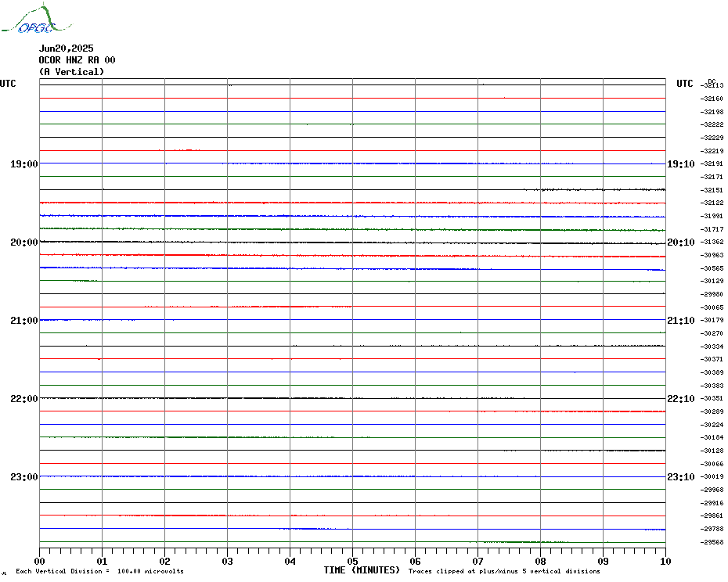Click the 23:10 time label
The height and width of the screenshot is (582, 728).
pyautogui.click(x=681, y=476)
